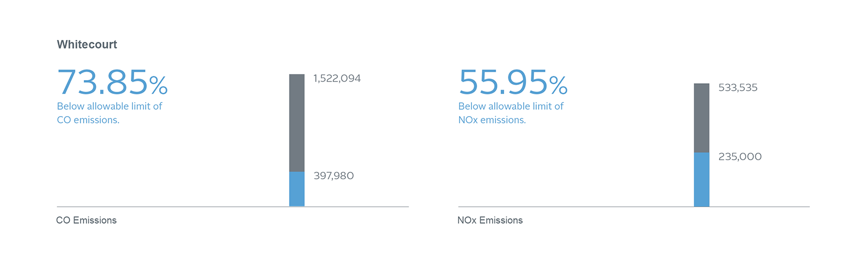Click 'Below allowable limit of NOx emissions' text

(511, 113)
